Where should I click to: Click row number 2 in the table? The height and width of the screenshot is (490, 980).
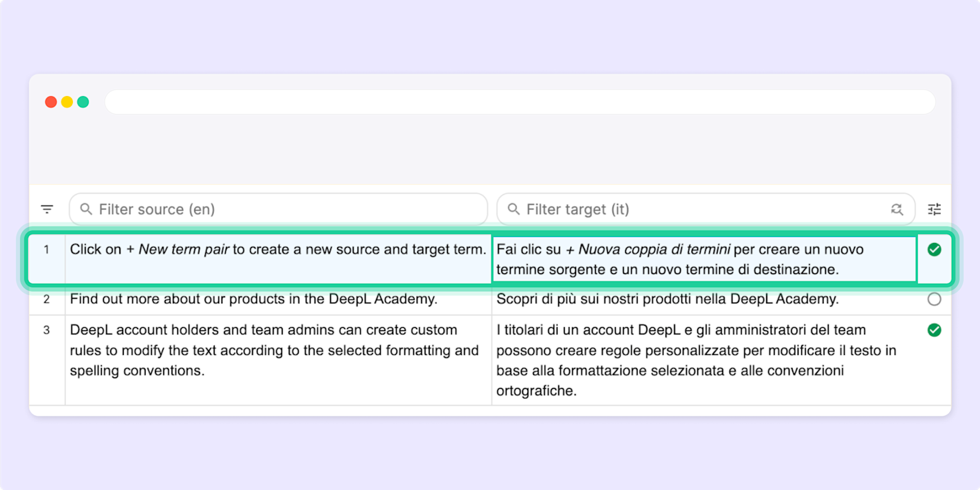47,299
